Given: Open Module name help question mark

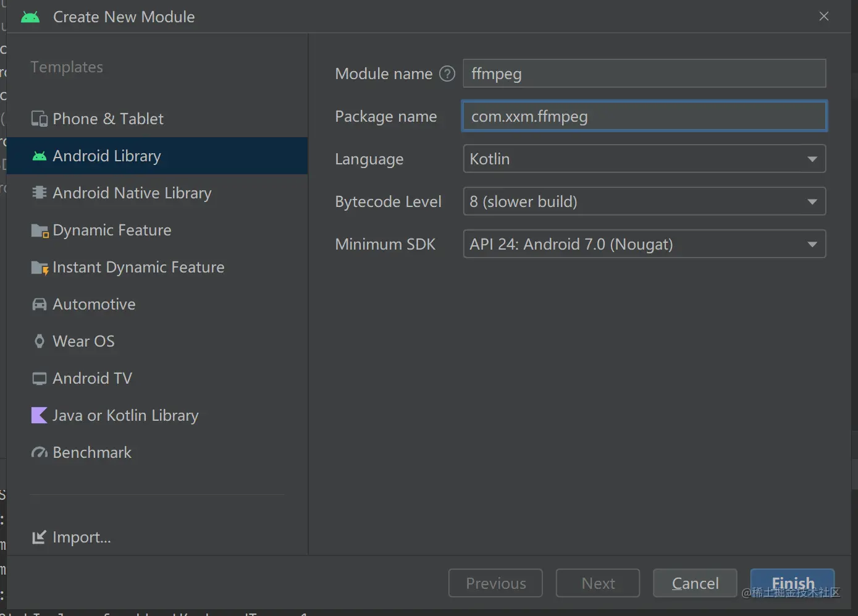Looking at the screenshot, I should click(447, 74).
